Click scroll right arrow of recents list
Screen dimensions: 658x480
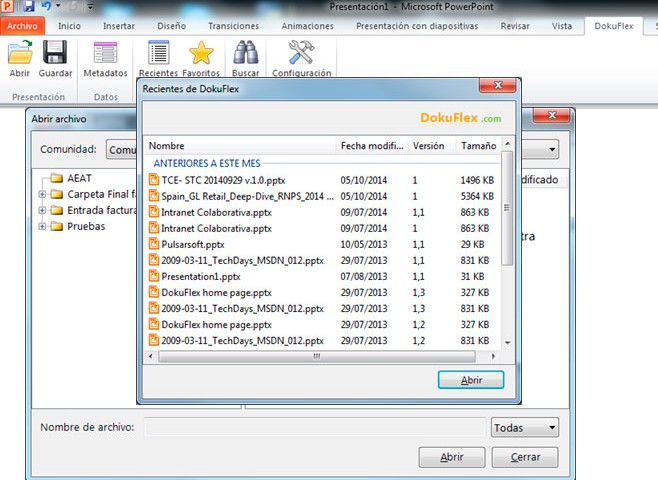pos(493,356)
